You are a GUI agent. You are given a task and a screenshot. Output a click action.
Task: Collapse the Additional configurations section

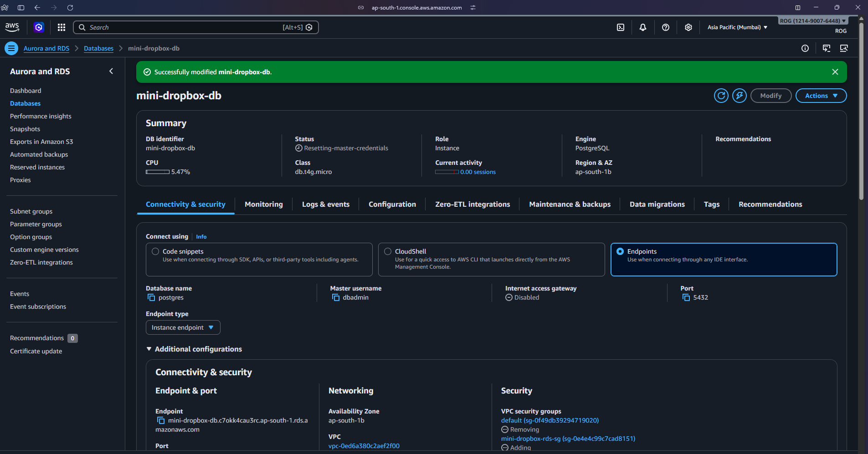149,349
